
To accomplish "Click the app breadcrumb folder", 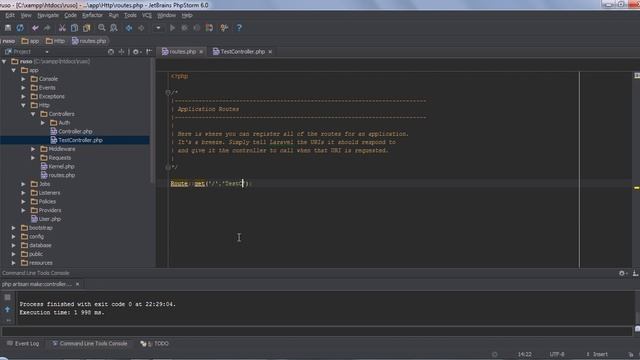I will click(30, 41).
